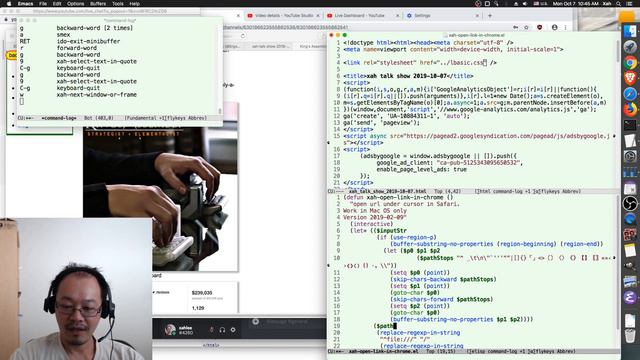Click 'ido-exit-minibuffer' in command log
Image resolution: width=640 pixels, height=360 pixels.
point(88,41)
